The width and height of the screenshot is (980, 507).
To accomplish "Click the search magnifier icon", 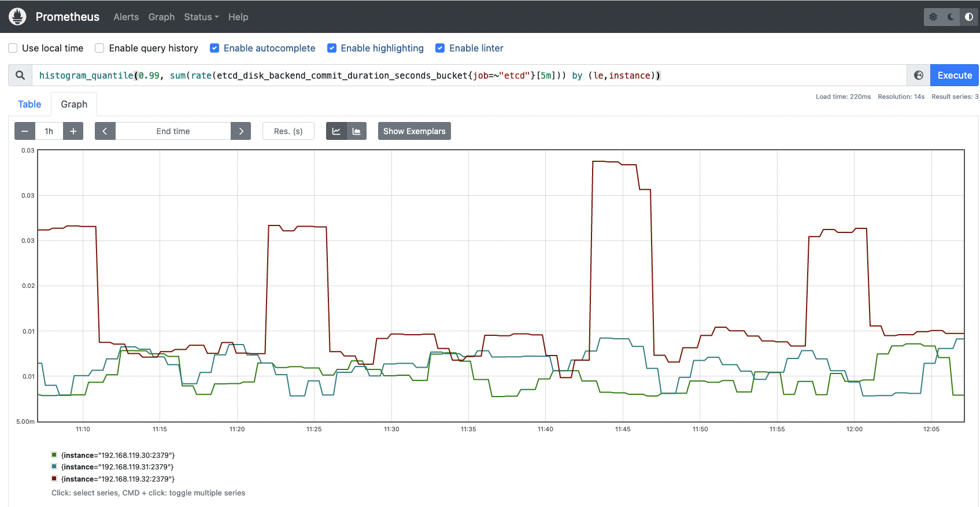I will click(20, 75).
